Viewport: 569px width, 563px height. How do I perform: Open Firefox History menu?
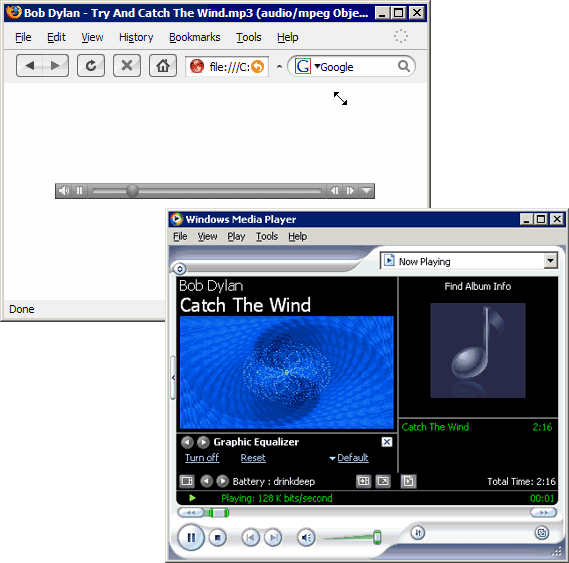point(136,37)
